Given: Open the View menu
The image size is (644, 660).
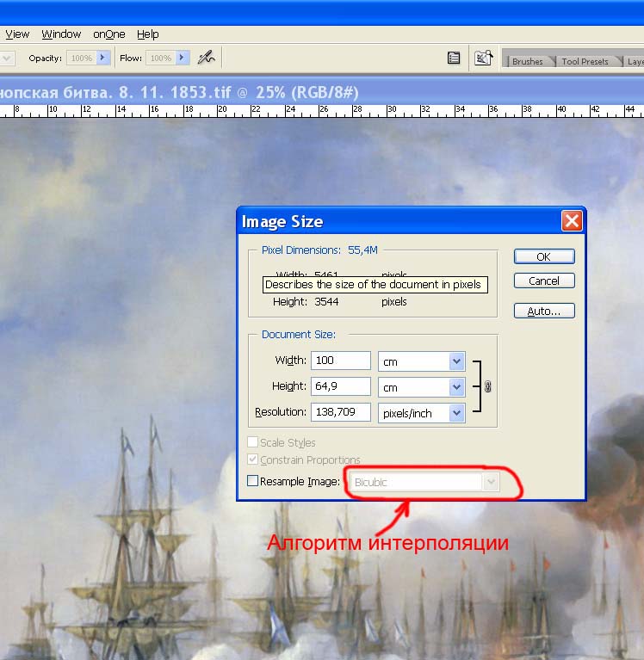Looking at the screenshot, I should click(17, 34).
